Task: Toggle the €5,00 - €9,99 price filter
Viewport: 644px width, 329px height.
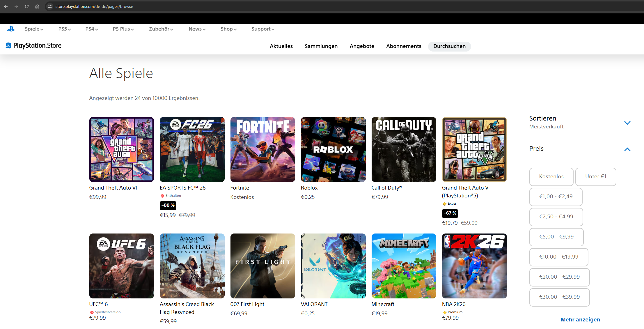Action: click(x=556, y=237)
